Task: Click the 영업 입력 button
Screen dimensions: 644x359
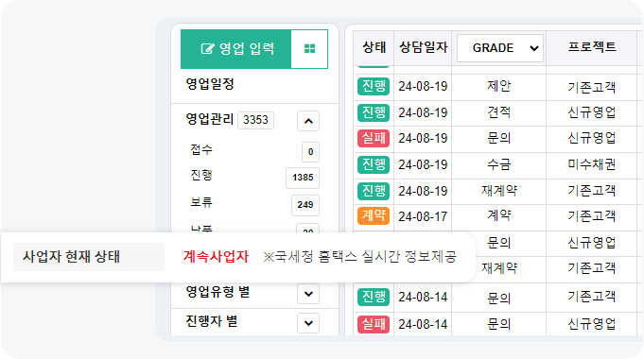Action: point(236,49)
